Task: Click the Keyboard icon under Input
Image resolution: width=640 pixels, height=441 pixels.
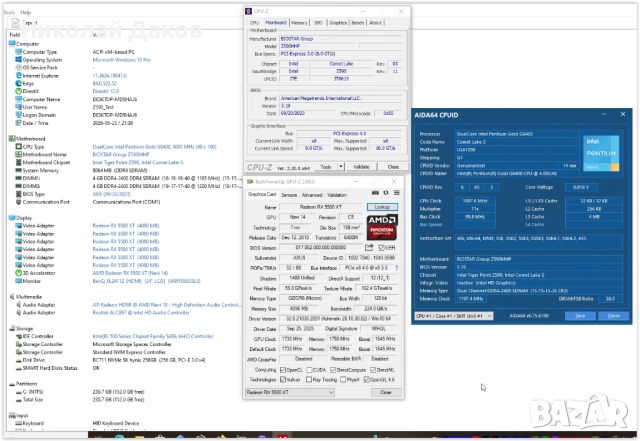Action: tap(18, 423)
